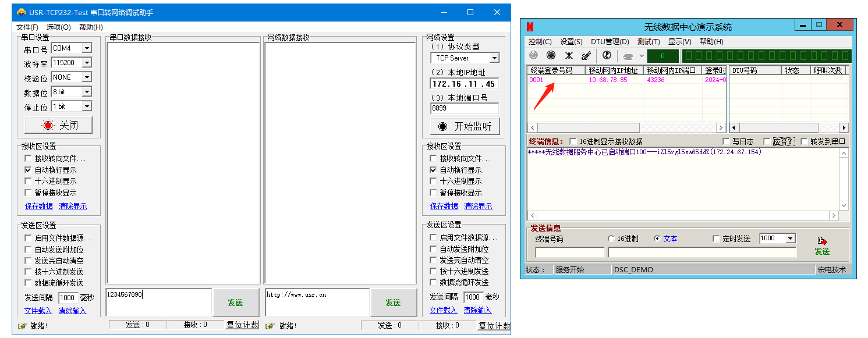The width and height of the screenshot is (868, 338).
Task: Click the settings tools icon in toolbar
Action: (569, 55)
